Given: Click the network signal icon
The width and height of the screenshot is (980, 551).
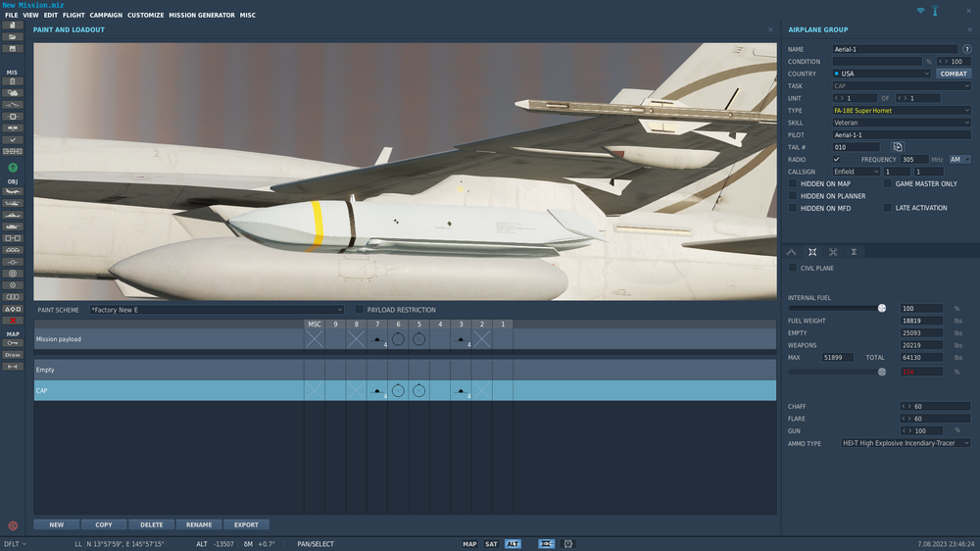Looking at the screenshot, I should click(920, 11).
